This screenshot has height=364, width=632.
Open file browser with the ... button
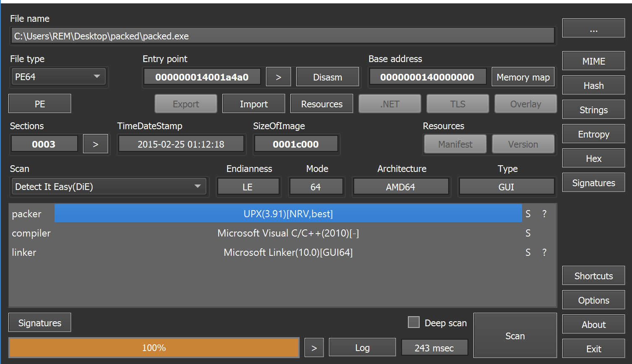pyautogui.click(x=593, y=29)
